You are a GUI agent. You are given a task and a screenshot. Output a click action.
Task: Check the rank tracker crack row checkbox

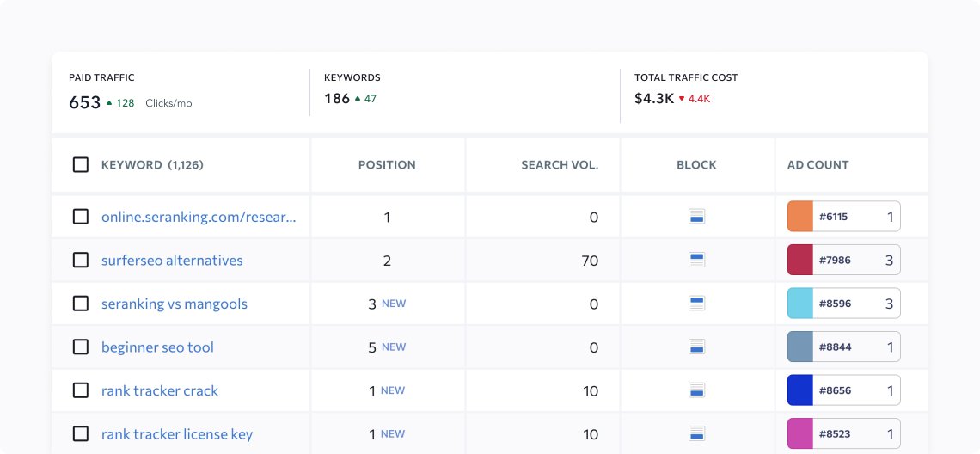tap(81, 390)
